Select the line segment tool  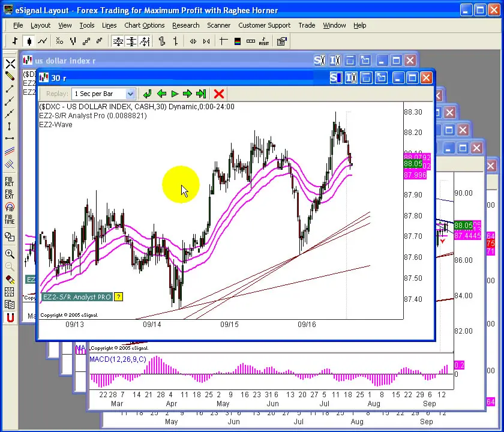coord(10,89)
